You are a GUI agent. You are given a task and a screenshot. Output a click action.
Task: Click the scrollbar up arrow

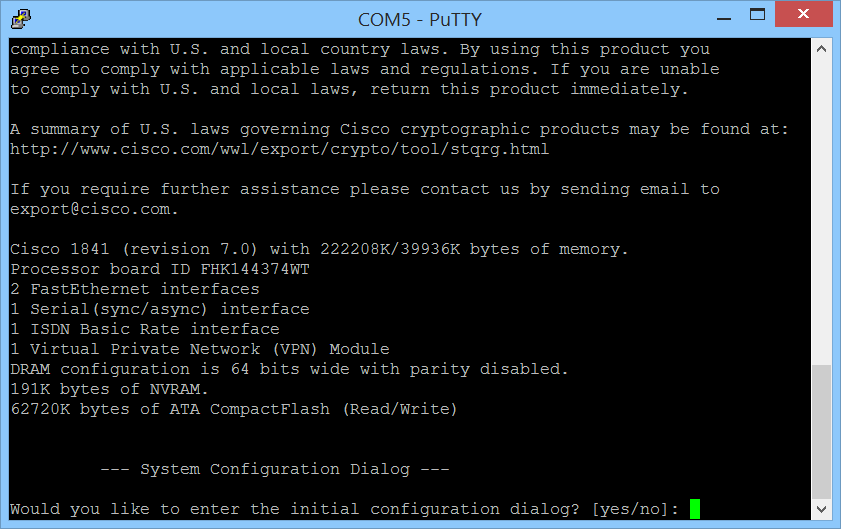click(822, 48)
